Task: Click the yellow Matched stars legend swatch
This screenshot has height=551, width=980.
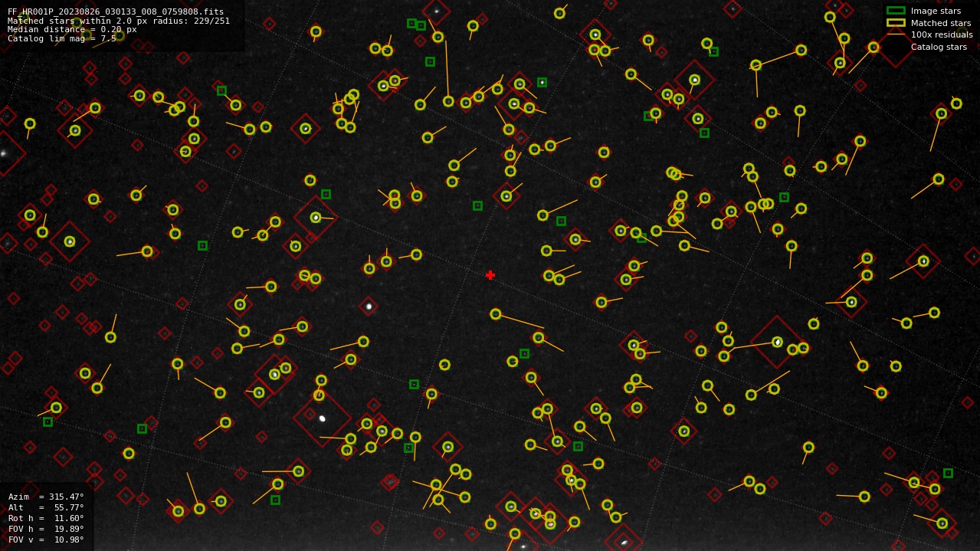Action: (x=896, y=23)
